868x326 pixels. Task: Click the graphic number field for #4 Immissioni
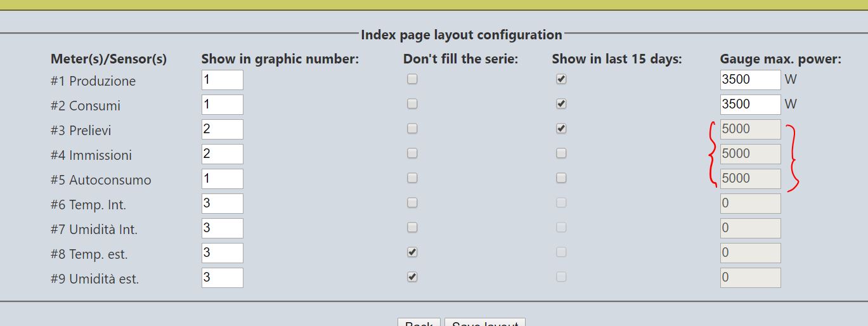pyautogui.click(x=223, y=154)
